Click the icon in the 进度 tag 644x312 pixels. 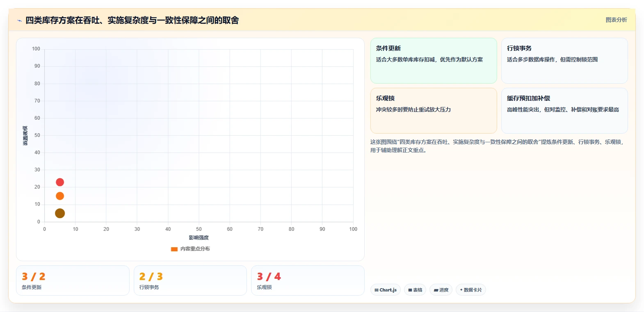click(436, 290)
